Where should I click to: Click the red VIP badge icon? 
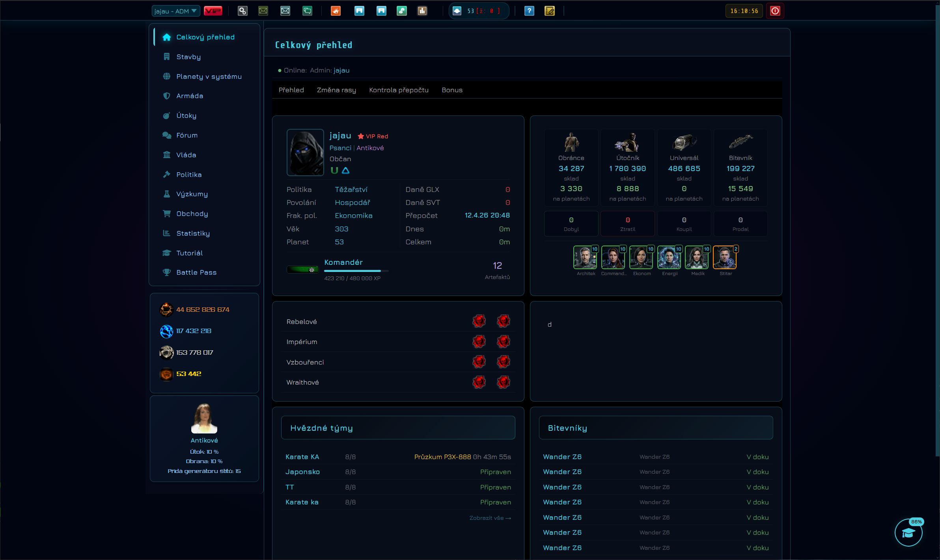tap(213, 11)
